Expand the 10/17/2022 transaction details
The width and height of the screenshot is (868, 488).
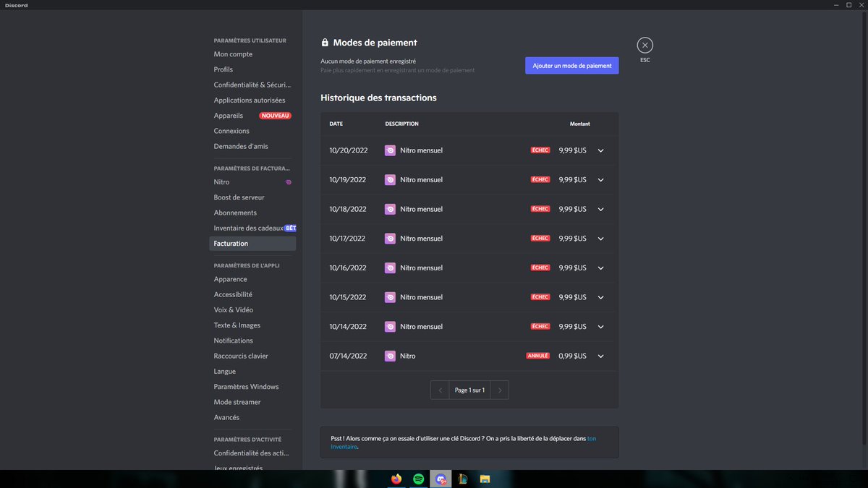(x=600, y=239)
